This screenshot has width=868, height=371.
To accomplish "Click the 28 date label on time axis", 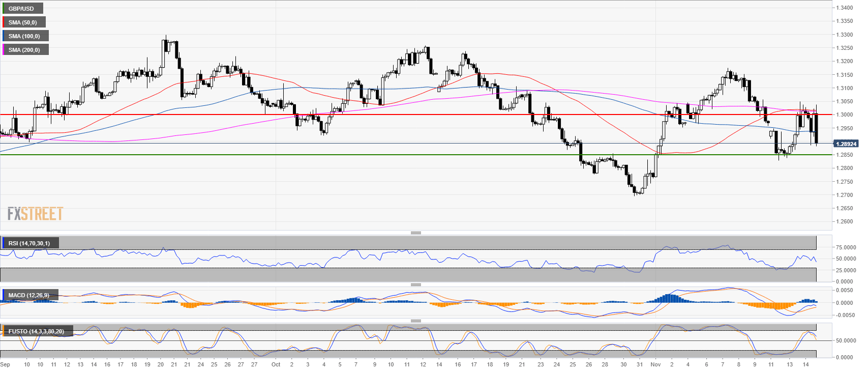I will pos(605,364).
